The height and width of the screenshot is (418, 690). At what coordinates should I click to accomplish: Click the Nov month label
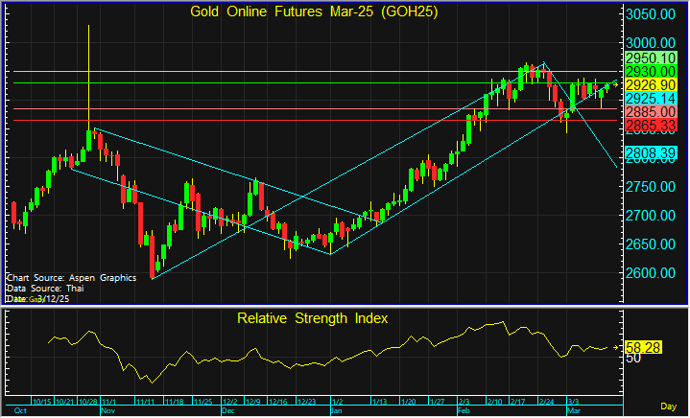tap(108, 411)
